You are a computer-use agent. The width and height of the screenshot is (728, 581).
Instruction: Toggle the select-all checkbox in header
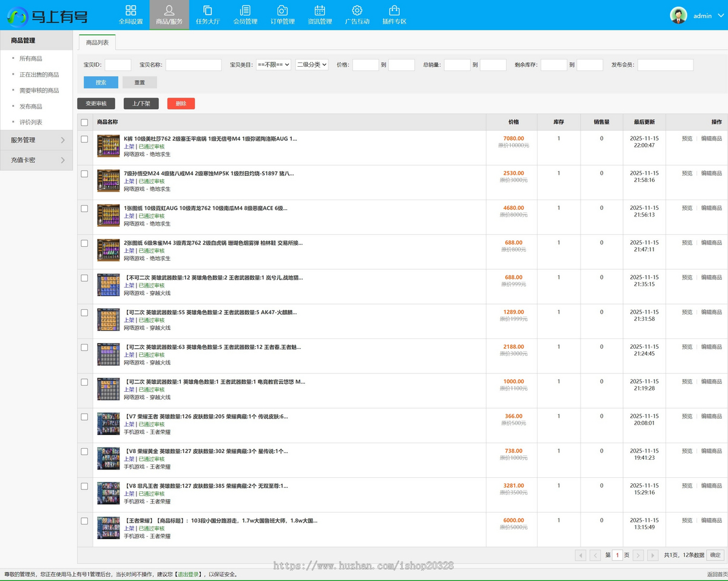click(84, 123)
